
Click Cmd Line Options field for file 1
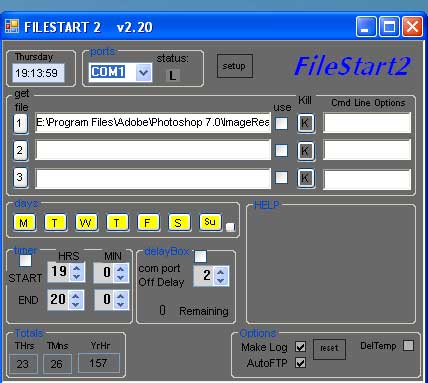pyautogui.click(x=367, y=123)
